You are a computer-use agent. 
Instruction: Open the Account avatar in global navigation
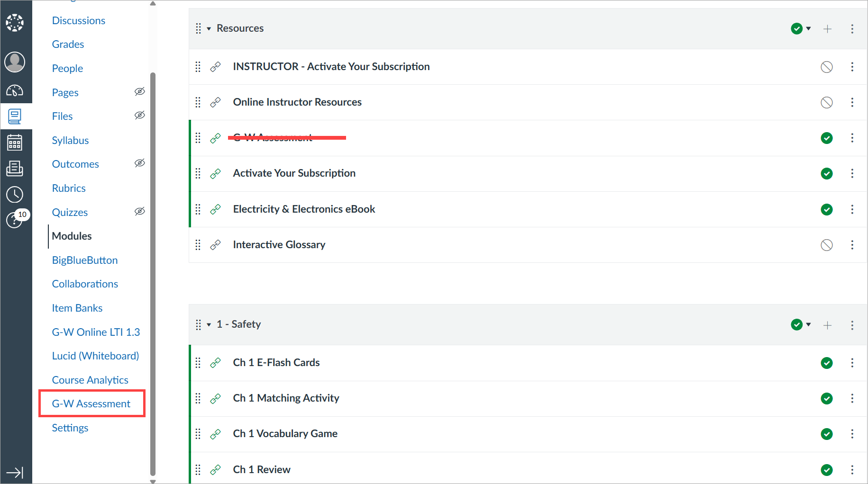[15, 62]
